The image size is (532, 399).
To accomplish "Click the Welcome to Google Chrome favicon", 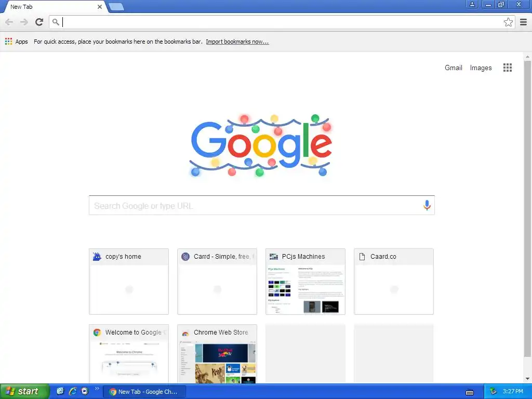I will pyautogui.click(x=97, y=332).
